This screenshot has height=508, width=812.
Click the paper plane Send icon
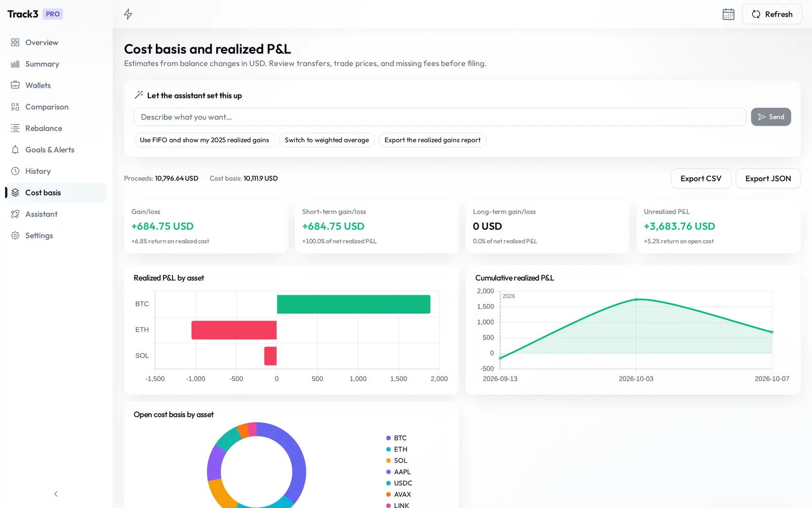click(761, 117)
